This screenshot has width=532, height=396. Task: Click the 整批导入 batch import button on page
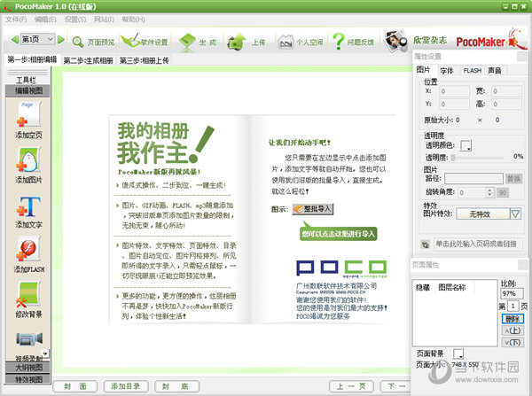(x=313, y=209)
